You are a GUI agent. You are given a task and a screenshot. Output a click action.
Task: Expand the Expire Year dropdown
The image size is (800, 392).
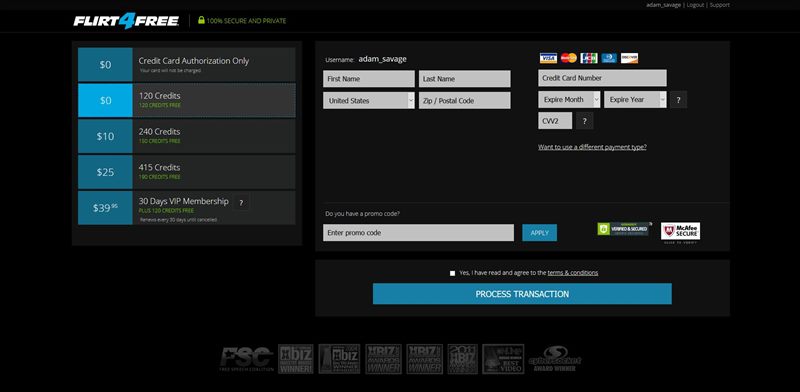635,100
